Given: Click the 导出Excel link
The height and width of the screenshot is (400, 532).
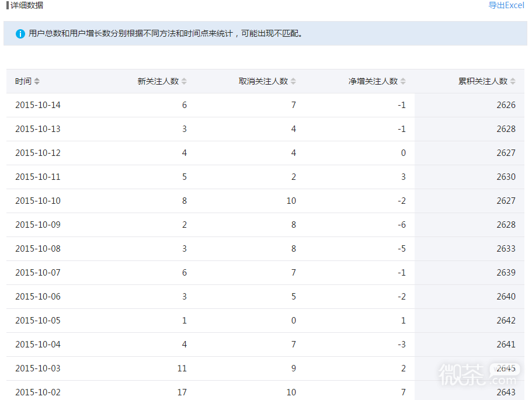Looking at the screenshot, I should (x=507, y=5).
